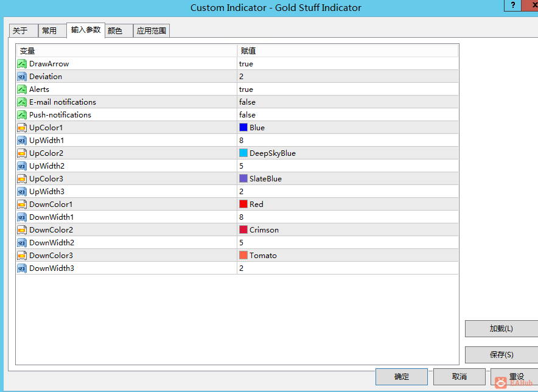This screenshot has width=538, height=392.
Task: Click the Tomato swatch for DownColor3
Action: [x=243, y=255]
